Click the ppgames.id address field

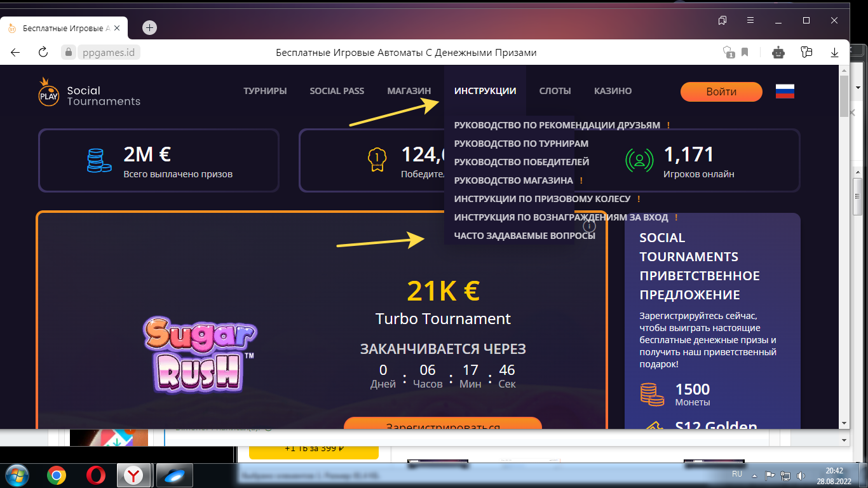(x=110, y=53)
